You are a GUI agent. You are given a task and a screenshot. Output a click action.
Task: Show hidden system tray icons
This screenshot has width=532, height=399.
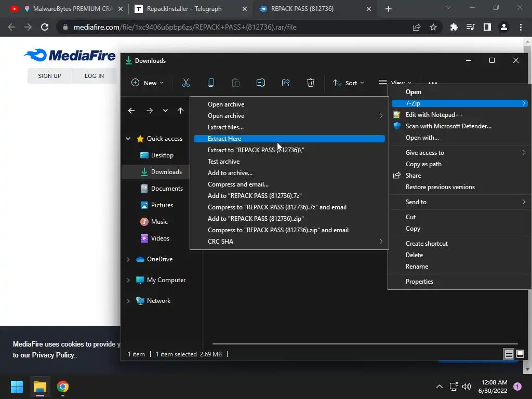[x=440, y=387]
